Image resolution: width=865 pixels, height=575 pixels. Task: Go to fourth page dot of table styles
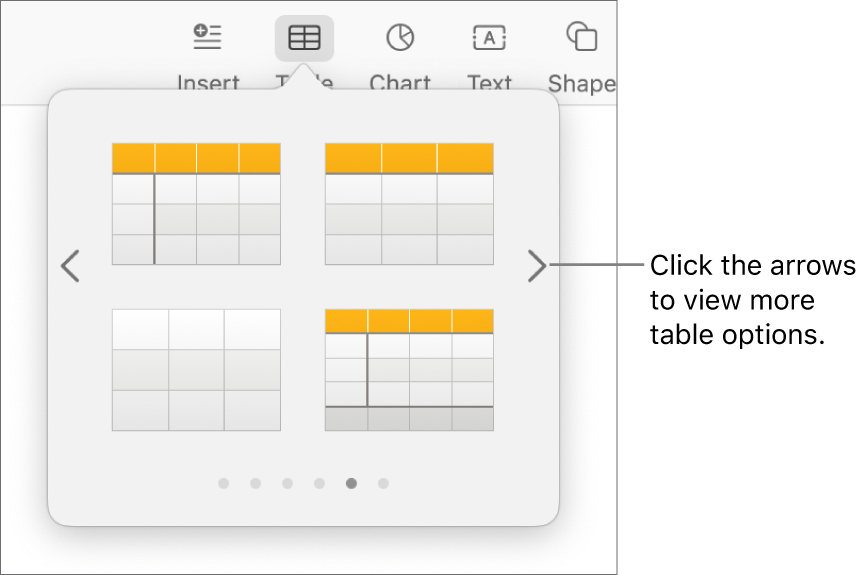coord(319,484)
